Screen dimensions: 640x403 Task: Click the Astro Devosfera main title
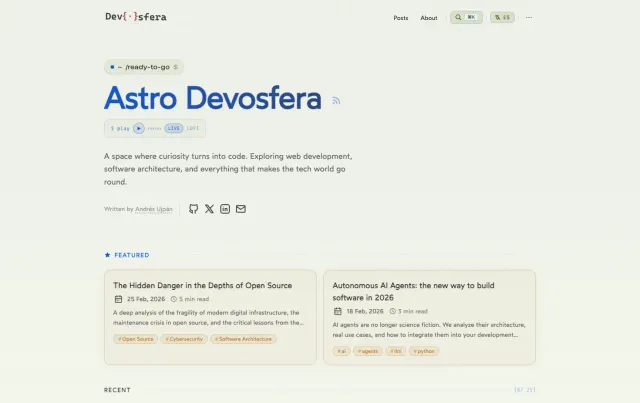pyautogui.click(x=213, y=98)
